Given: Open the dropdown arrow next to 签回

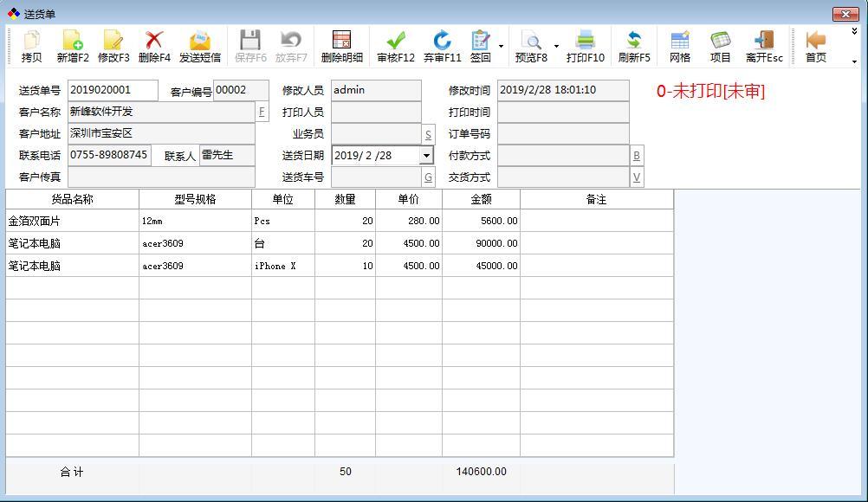Looking at the screenshot, I should tap(501, 47).
